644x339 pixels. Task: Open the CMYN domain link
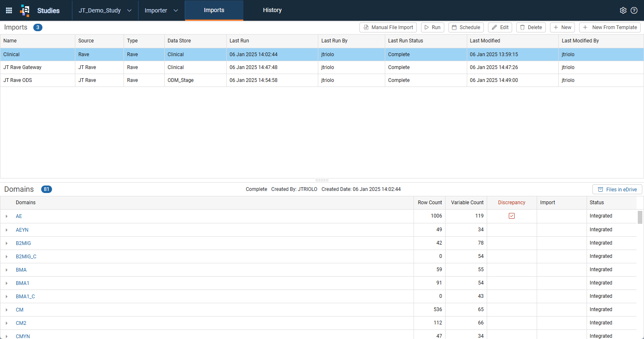23,336
